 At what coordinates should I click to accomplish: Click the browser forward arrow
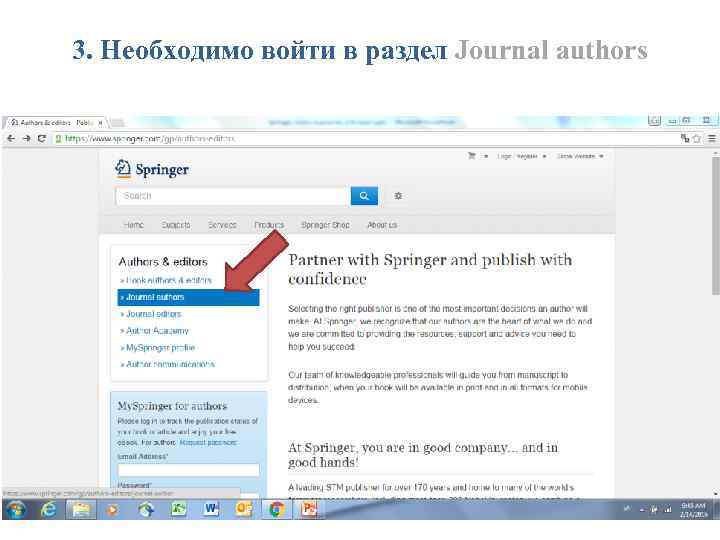pos(27,138)
